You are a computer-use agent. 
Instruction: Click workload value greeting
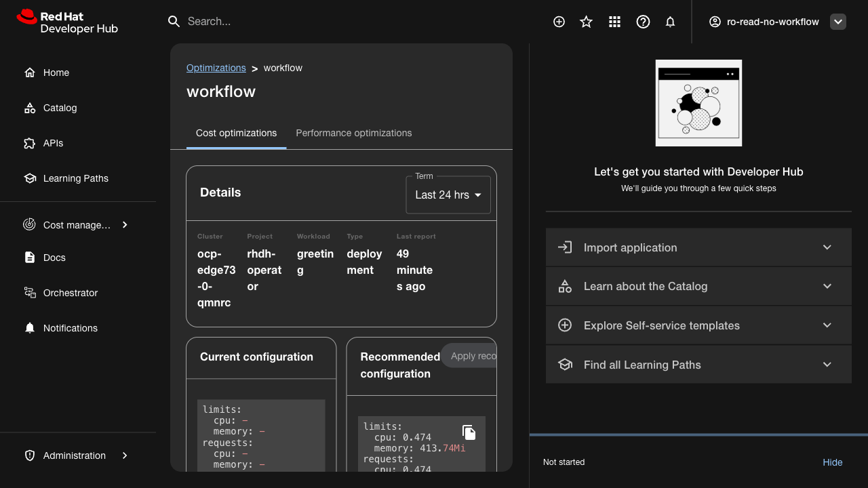[315, 262]
